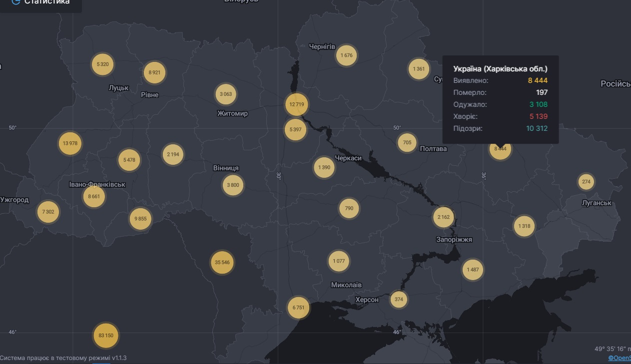631x364 pixels.
Task: Click the 5 320 marker above Луцьк
Action: coord(103,64)
